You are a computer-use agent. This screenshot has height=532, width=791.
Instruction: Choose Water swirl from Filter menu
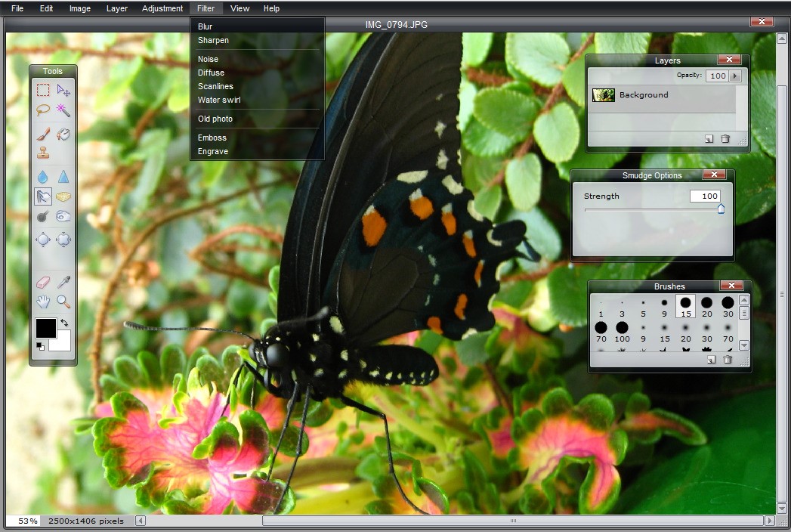point(219,100)
